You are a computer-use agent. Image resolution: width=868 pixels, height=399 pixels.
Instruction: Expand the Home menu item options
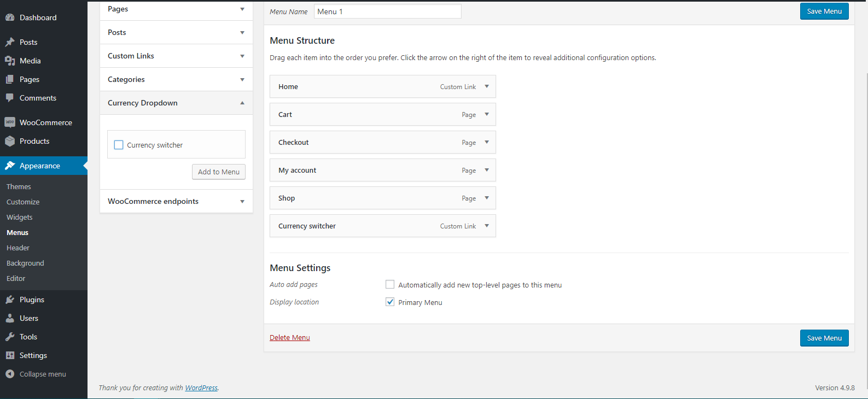pos(487,86)
